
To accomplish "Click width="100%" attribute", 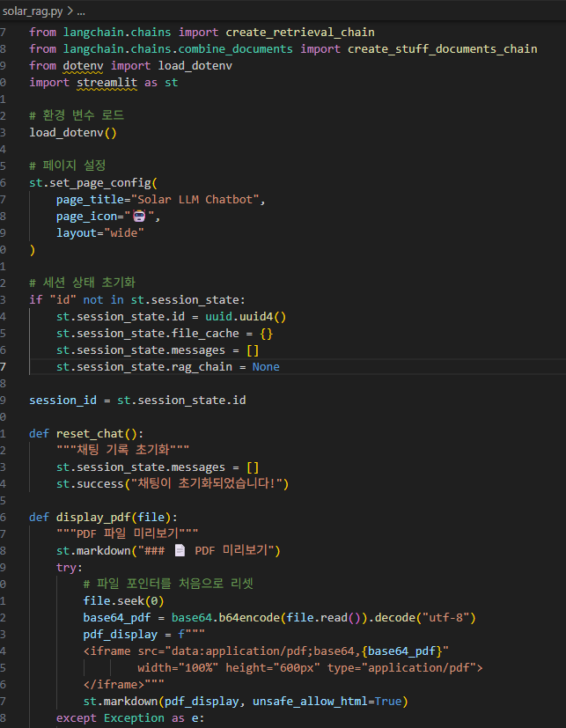I will click(178, 667).
